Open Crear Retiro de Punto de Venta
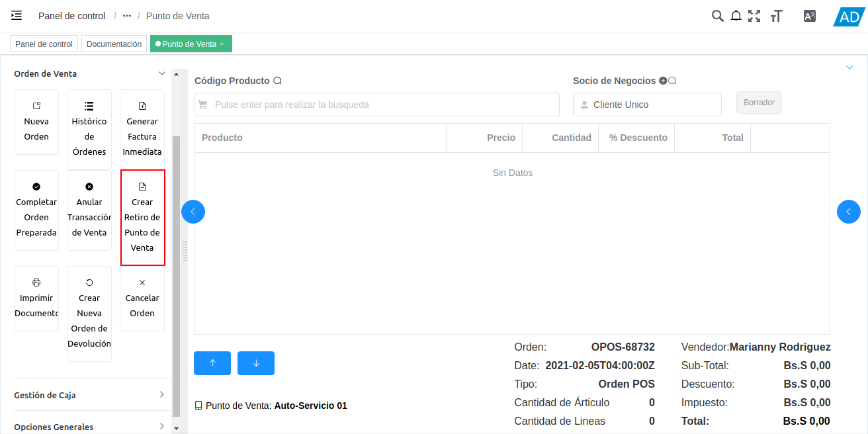868x434 pixels. coord(142,218)
